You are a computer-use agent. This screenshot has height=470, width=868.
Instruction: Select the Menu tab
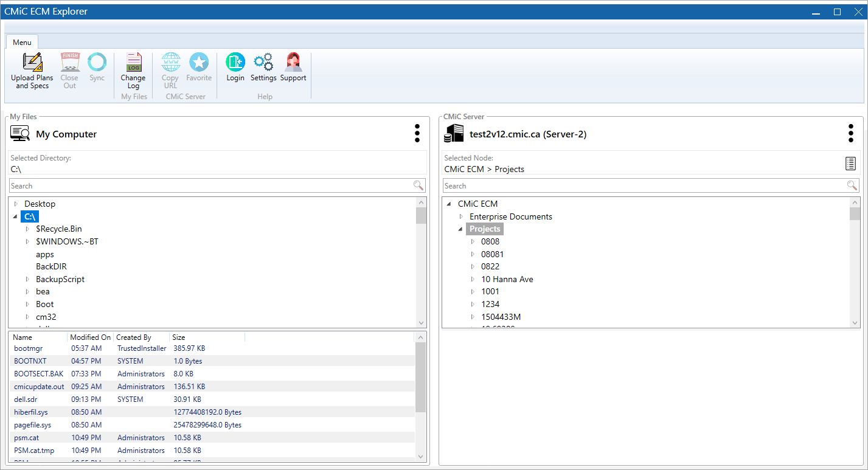pos(22,42)
